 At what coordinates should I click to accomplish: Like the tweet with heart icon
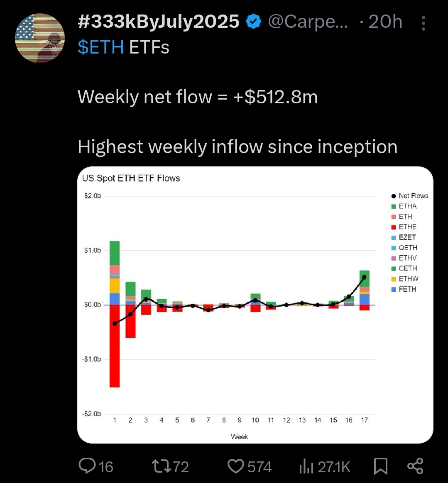pos(237,466)
